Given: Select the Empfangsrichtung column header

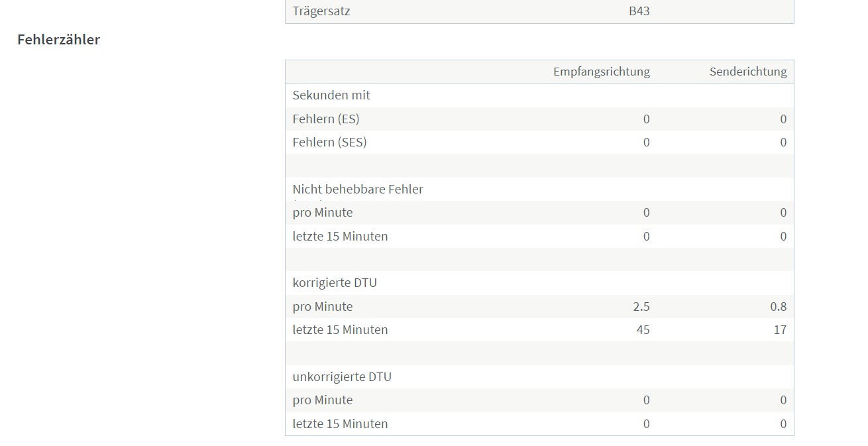Looking at the screenshot, I should click(x=602, y=72).
